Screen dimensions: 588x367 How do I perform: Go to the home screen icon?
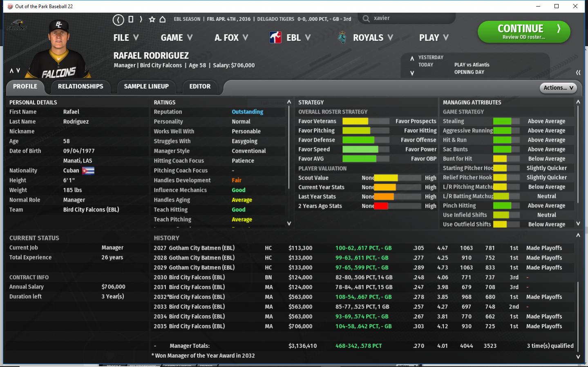pos(163,19)
